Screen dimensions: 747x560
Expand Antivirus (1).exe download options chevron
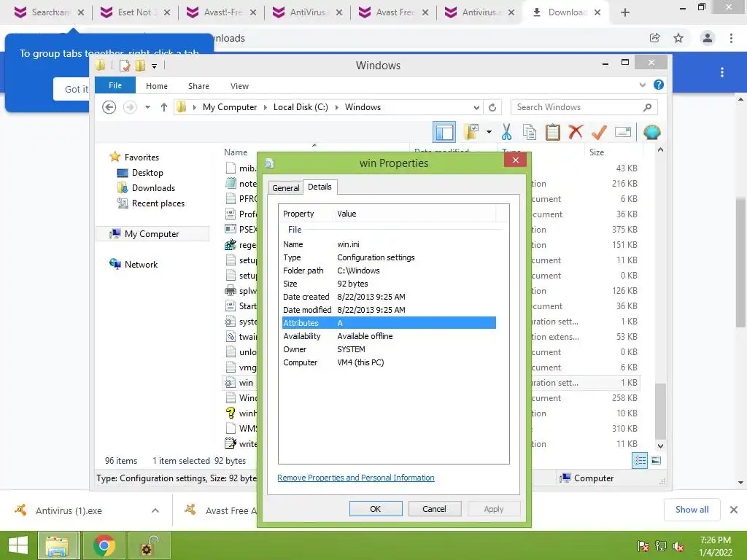pos(155,510)
